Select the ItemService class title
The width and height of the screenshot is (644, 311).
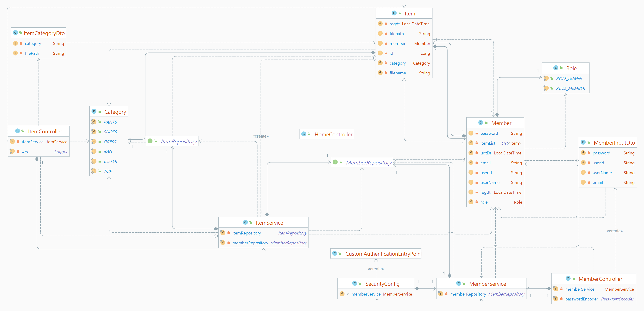[x=269, y=222]
